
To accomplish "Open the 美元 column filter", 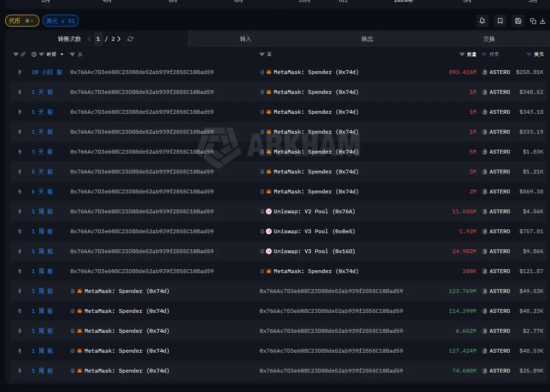I will (x=529, y=55).
